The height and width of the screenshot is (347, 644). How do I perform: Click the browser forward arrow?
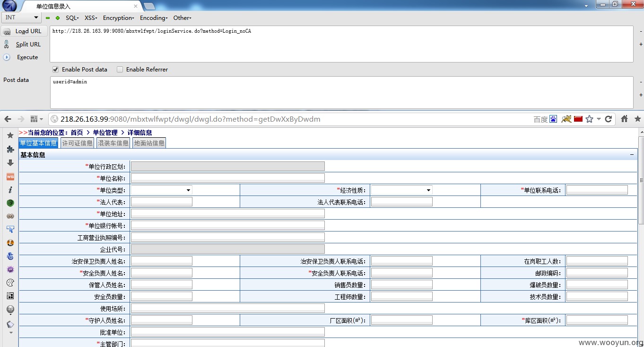(x=21, y=119)
